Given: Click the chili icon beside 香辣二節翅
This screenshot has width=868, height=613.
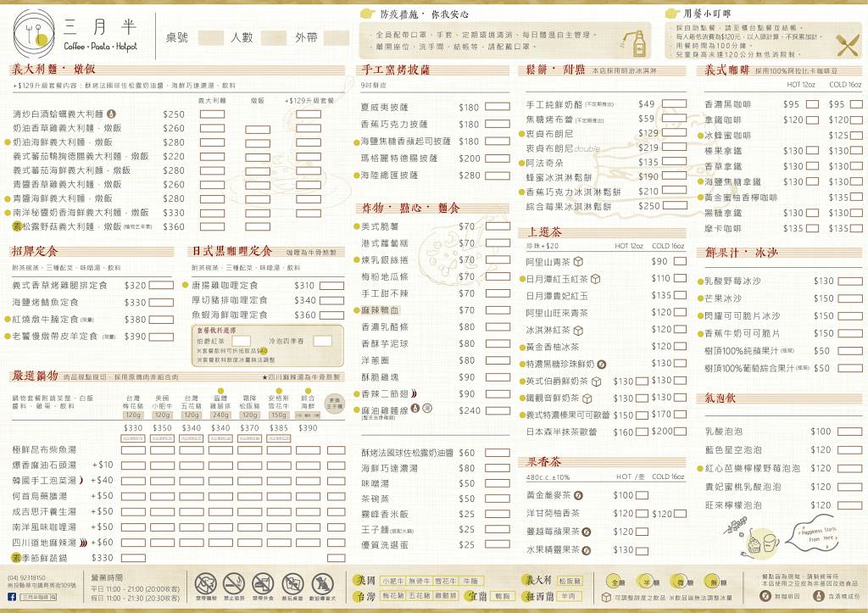Looking at the screenshot, I should [414, 393].
